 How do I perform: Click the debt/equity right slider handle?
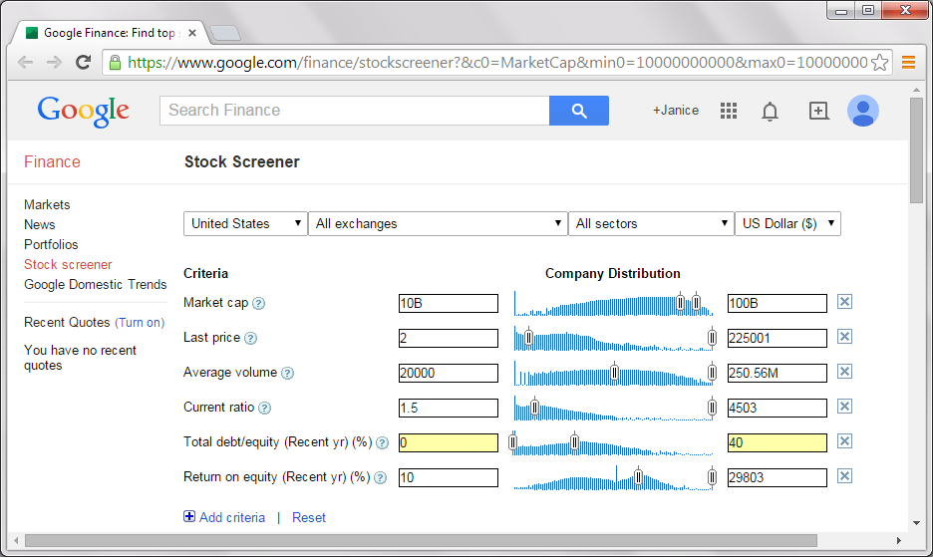point(574,442)
